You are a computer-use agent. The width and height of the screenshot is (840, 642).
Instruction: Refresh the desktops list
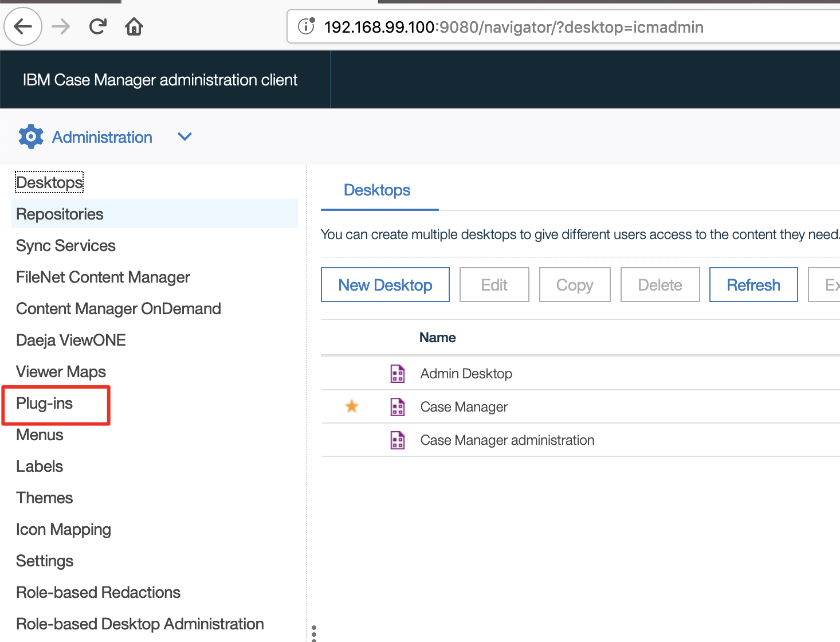753,284
